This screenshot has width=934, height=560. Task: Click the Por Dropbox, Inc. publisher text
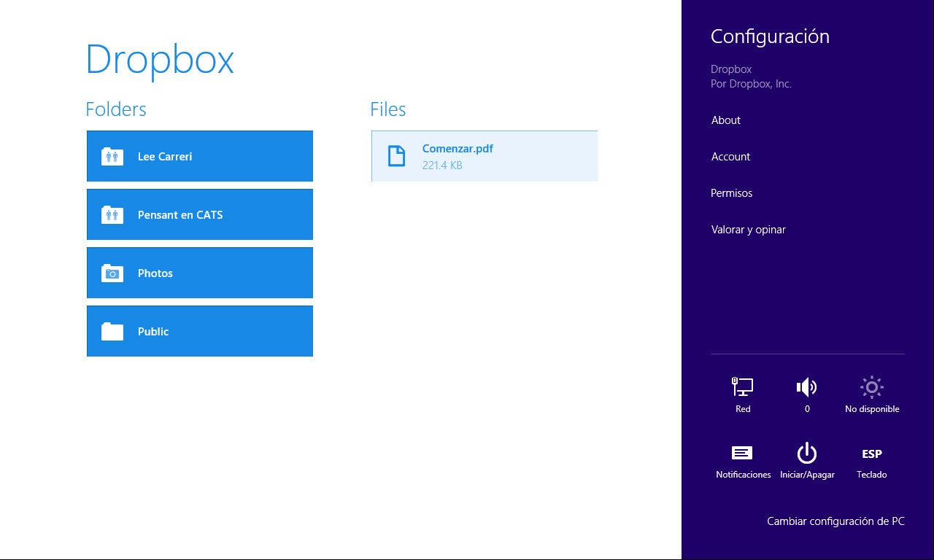751,84
